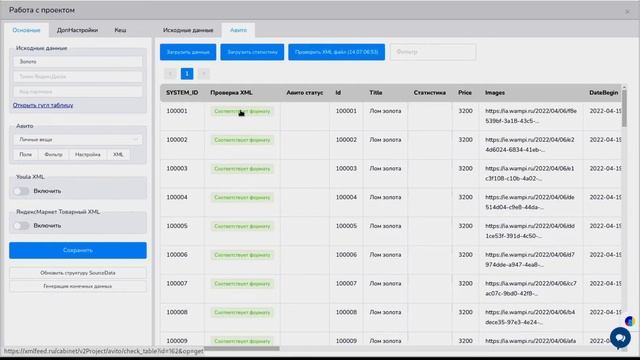This screenshot has height=360, width=640.
Task: Click the vertical table scrollbar
Action: coord(624,108)
